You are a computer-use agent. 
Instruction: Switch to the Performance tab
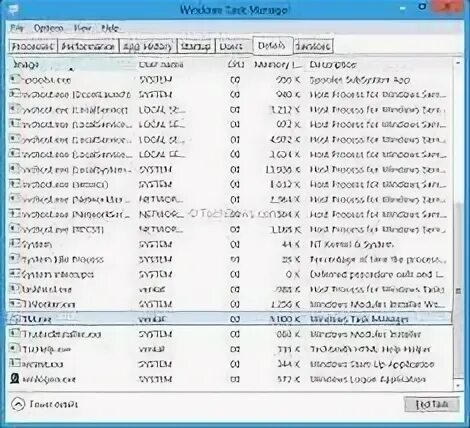tap(88, 46)
